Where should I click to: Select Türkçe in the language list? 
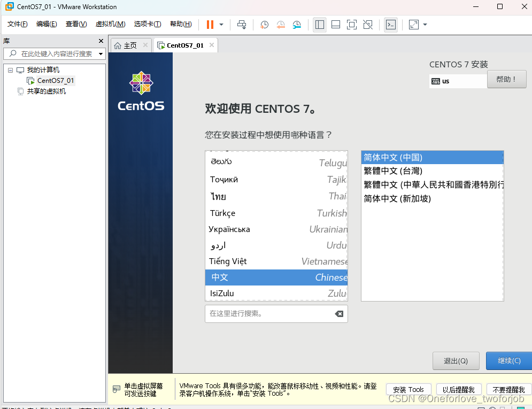click(x=276, y=213)
